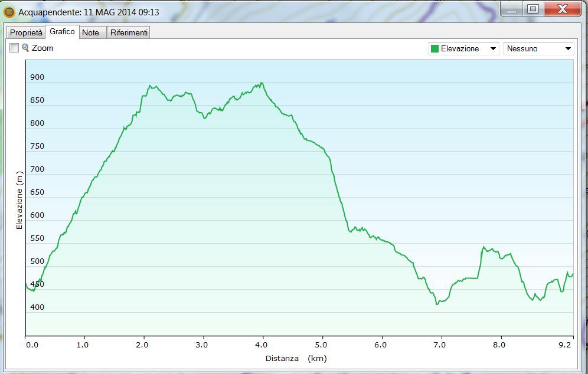Click the Elevazione (m) vertical axis label
This screenshot has height=374, width=588.
[19, 201]
